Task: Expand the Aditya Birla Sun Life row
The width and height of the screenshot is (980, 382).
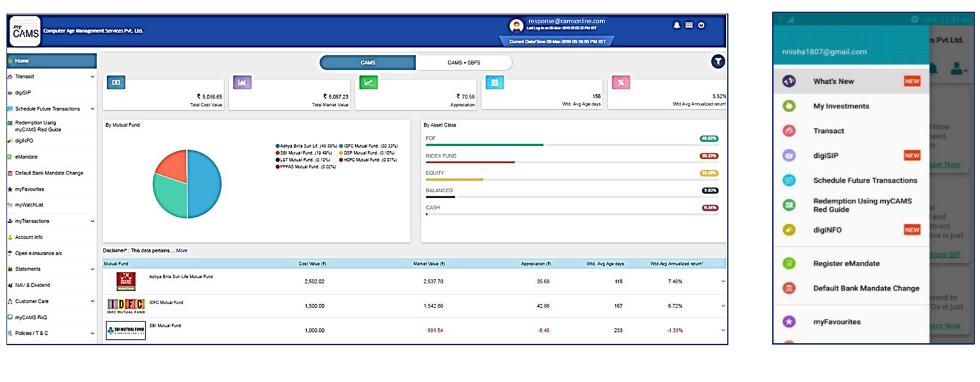Action: coord(723,282)
